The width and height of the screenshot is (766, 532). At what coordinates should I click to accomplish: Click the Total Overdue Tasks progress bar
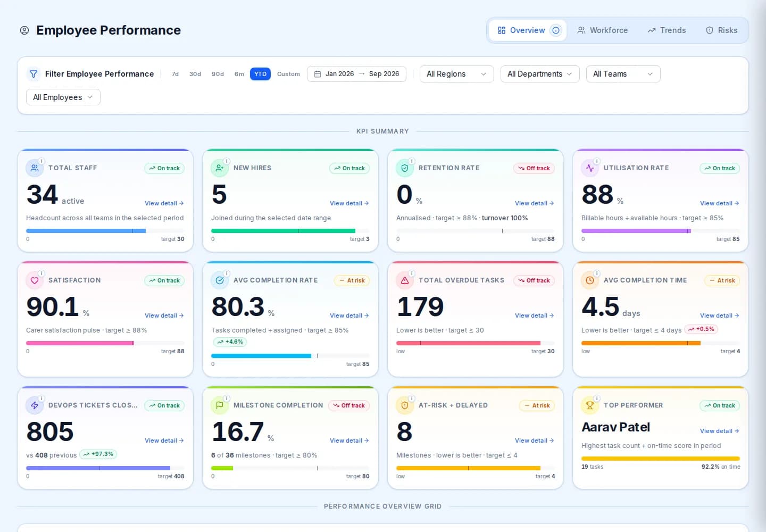(476, 343)
